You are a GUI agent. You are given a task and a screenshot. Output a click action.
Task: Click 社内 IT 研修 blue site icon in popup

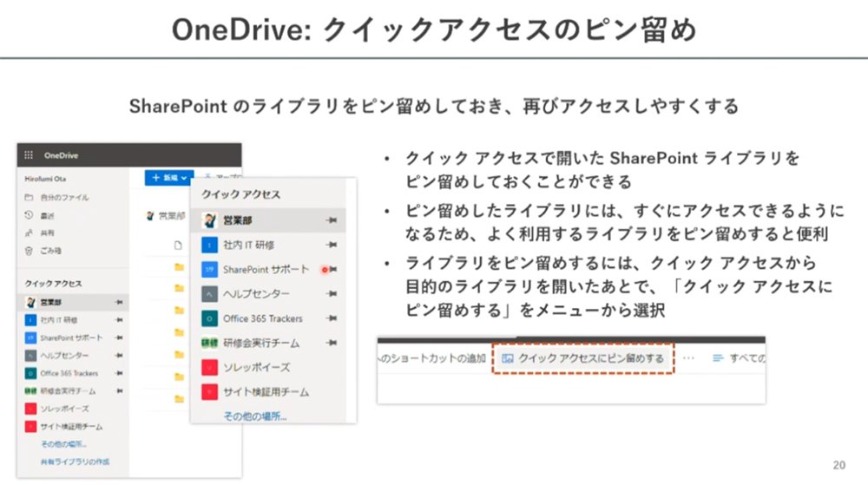(209, 245)
